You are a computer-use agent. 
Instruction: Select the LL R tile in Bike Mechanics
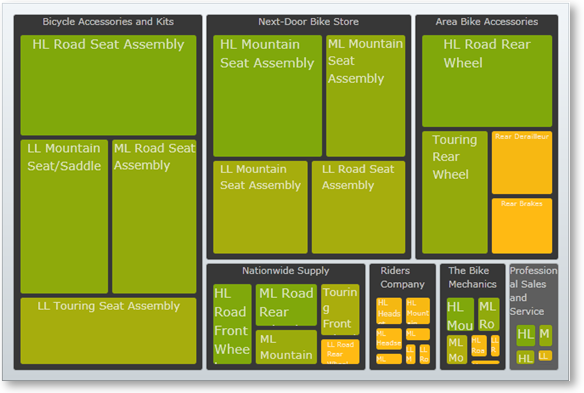point(495,346)
